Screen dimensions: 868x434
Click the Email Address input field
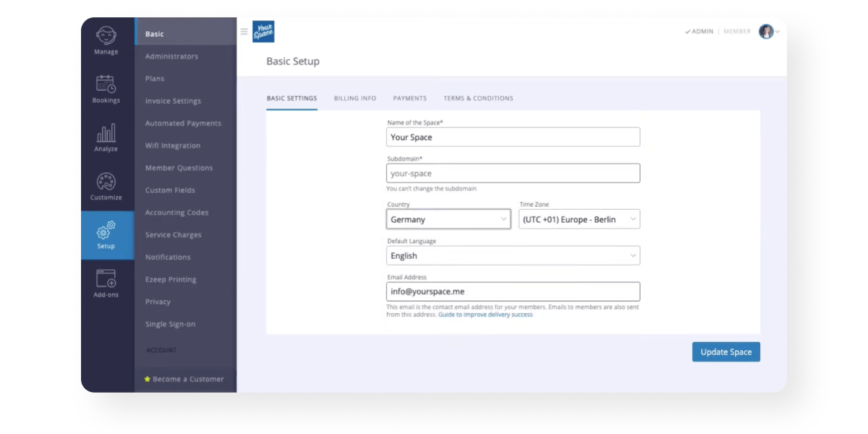click(513, 292)
